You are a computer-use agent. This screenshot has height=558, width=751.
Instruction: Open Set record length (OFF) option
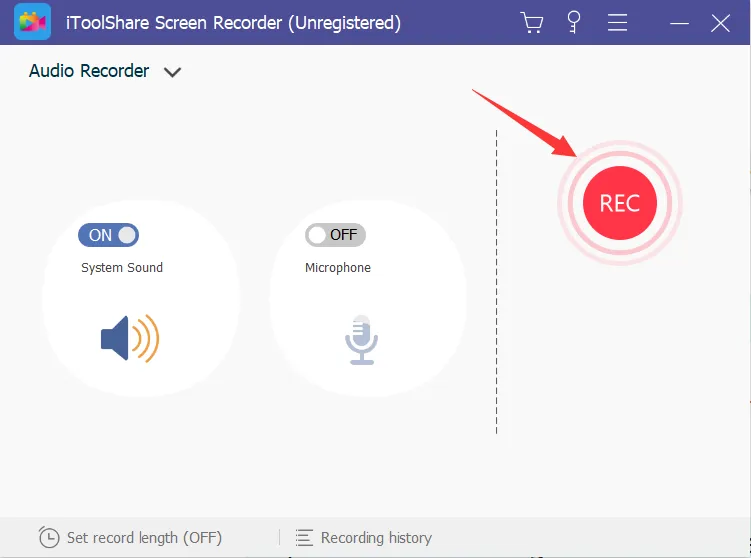130,537
